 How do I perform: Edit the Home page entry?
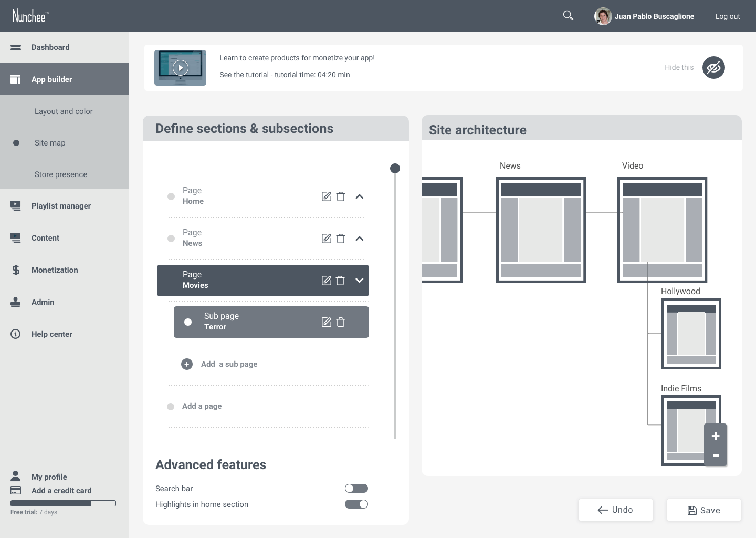(x=327, y=196)
